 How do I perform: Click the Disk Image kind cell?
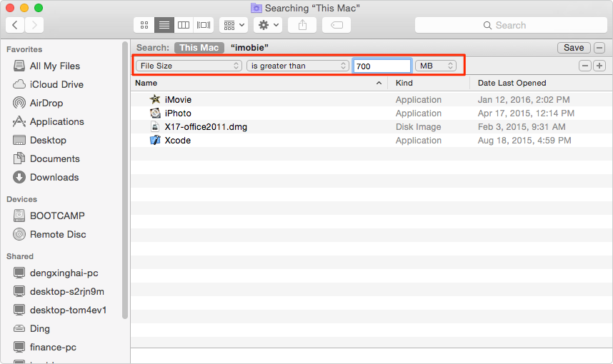coord(418,127)
